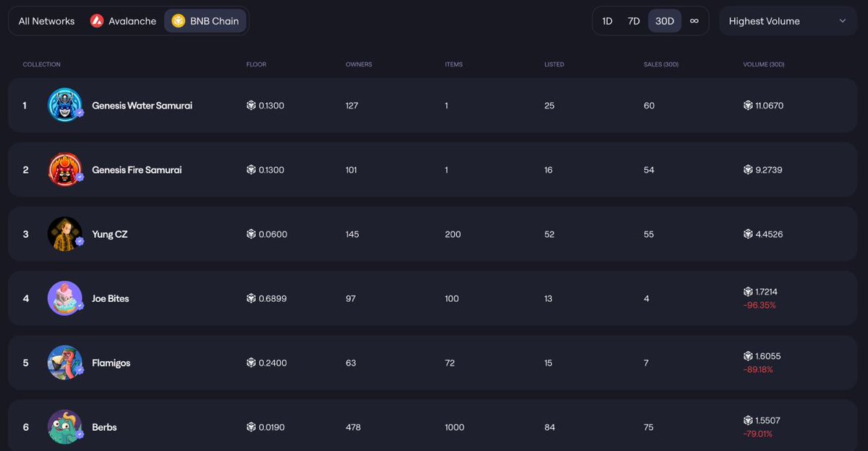Open the Flamigos collection link

[111, 363]
